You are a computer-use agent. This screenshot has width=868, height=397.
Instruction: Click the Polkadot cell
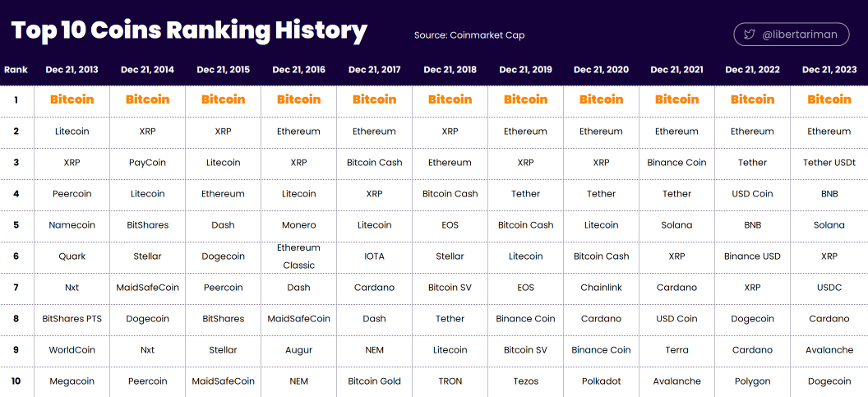click(x=601, y=381)
